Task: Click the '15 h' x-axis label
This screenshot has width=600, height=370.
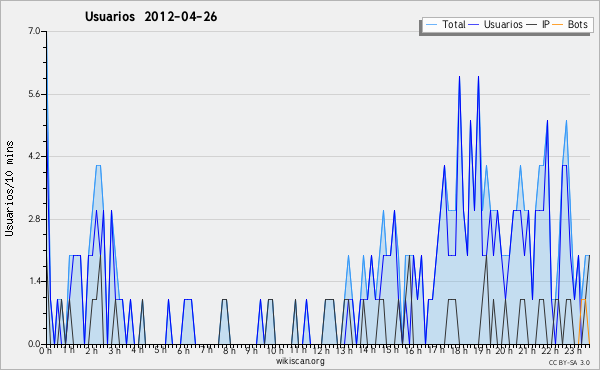Action: coord(390,350)
